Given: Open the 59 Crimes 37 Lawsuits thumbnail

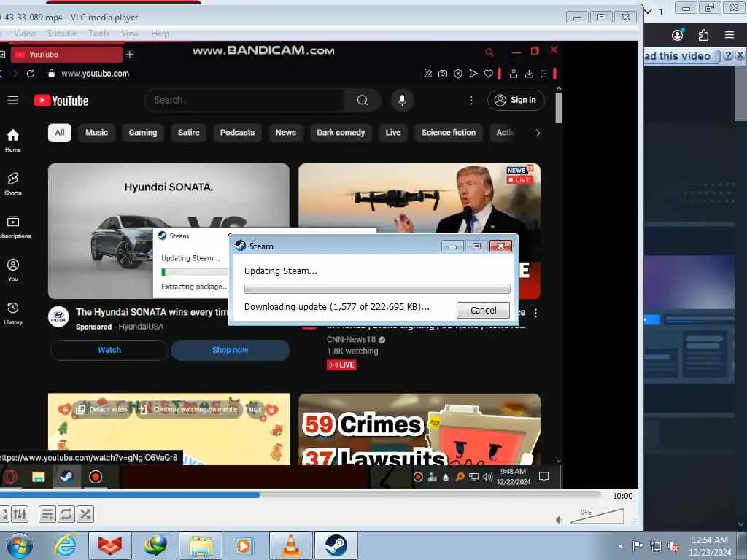Looking at the screenshot, I should click(x=419, y=429).
